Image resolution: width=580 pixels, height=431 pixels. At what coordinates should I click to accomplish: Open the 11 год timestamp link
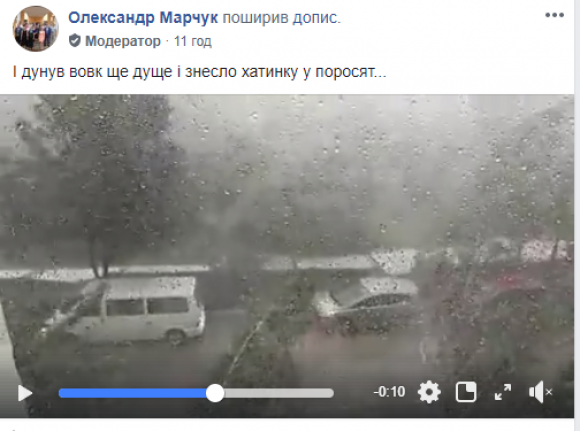(193, 41)
